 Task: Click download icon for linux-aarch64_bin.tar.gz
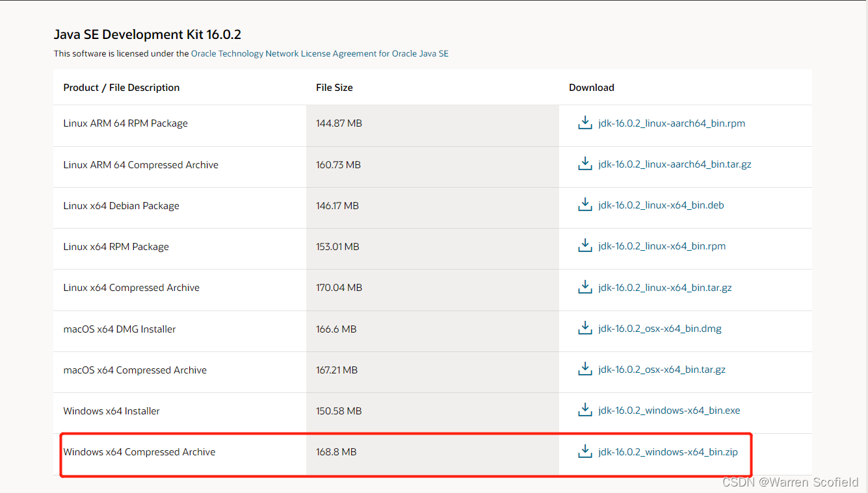pos(585,164)
